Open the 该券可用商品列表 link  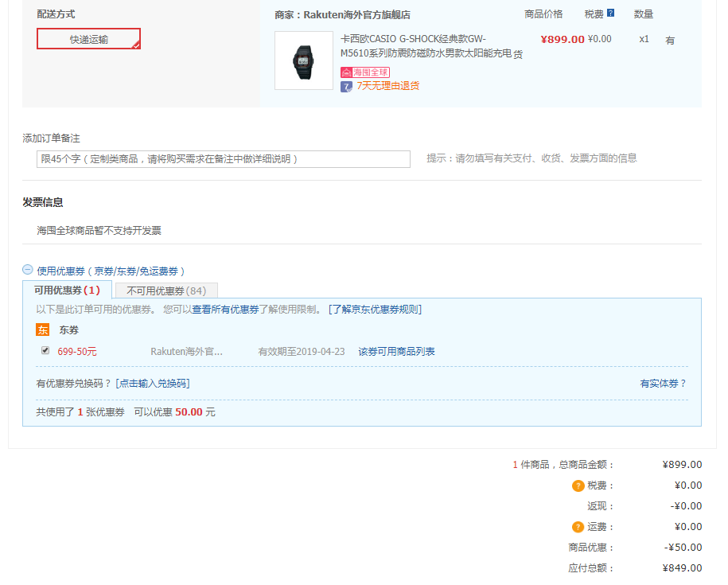click(x=396, y=352)
